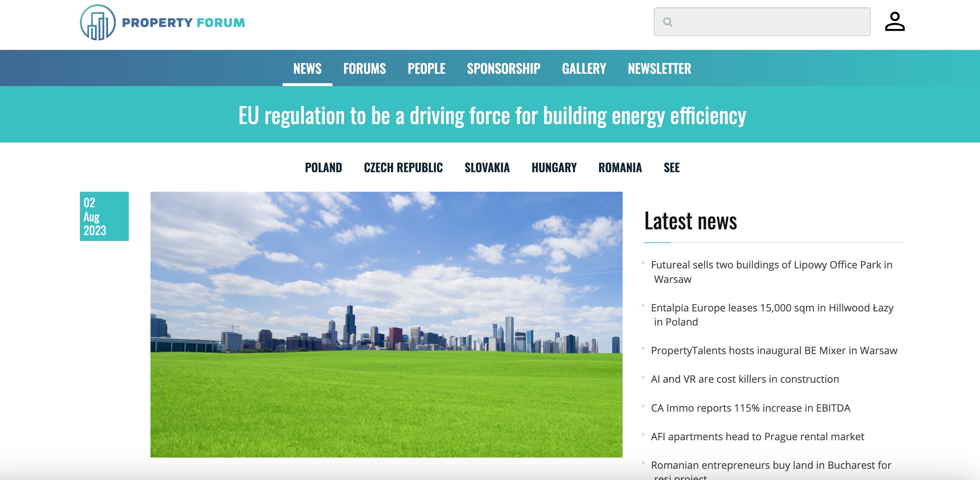
Task: Open the GALLERY page
Action: [x=584, y=68]
